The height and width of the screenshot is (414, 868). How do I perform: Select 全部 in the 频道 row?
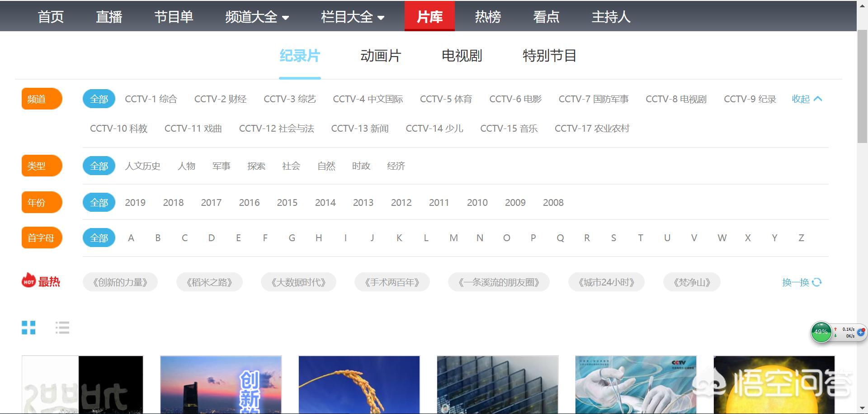pos(99,99)
